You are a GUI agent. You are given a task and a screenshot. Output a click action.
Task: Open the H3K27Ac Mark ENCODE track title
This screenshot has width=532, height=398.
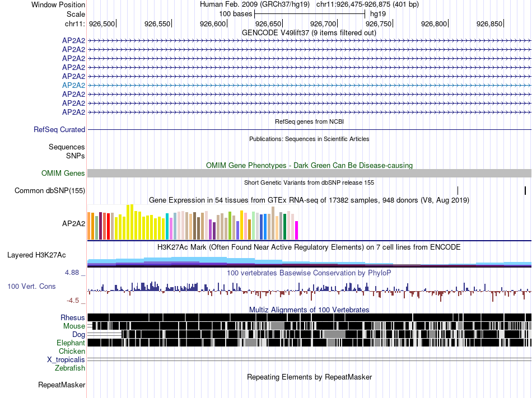point(309,247)
